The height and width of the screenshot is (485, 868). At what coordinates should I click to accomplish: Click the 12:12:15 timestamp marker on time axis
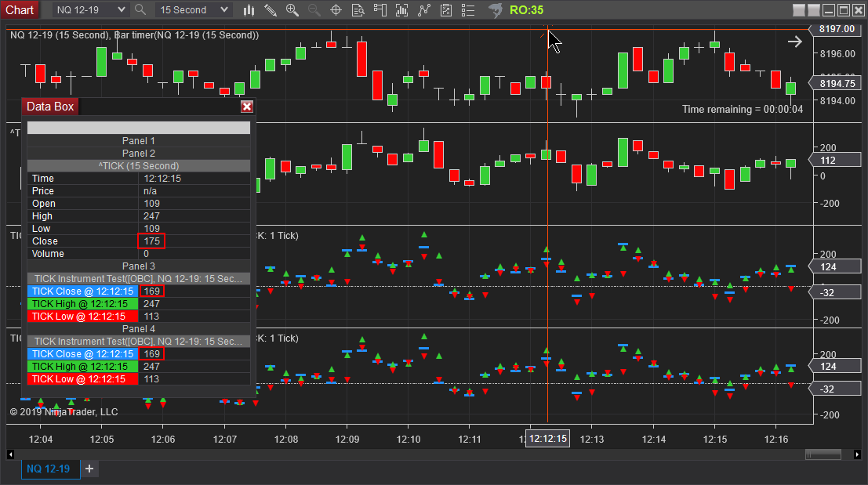pos(547,439)
